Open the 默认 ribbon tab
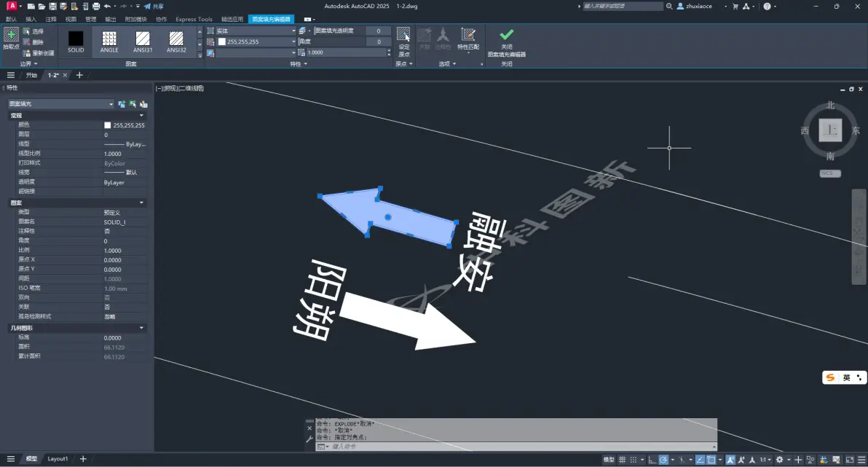 [x=10, y=19]
